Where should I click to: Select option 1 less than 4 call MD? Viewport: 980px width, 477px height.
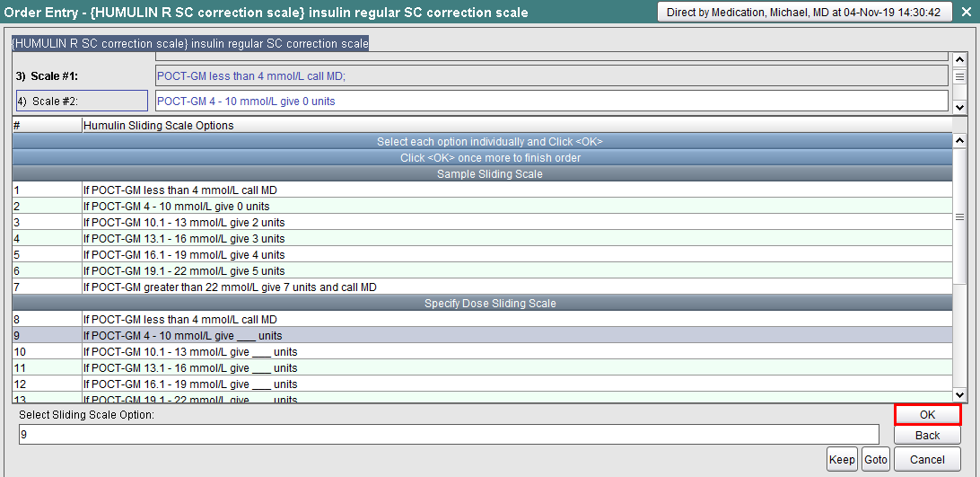[483, 190]
